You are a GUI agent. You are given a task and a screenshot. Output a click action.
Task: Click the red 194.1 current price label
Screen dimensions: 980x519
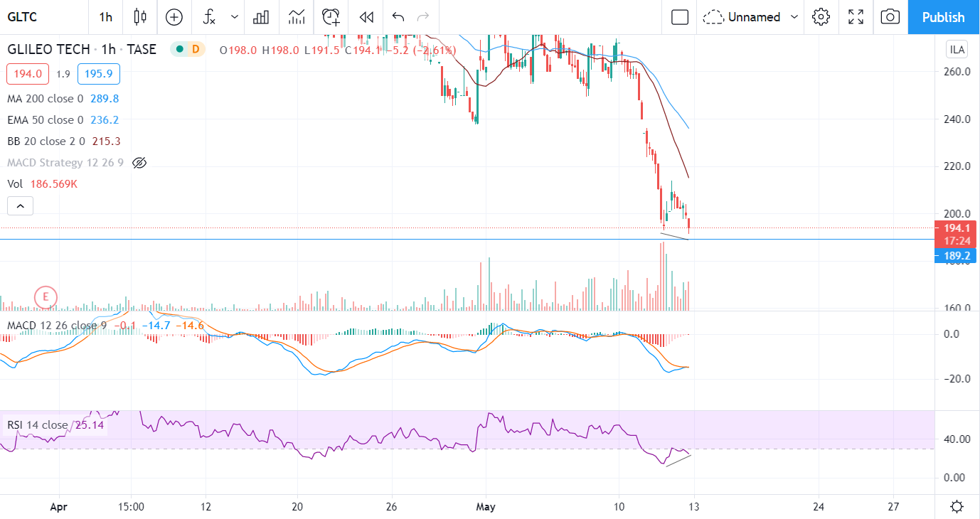coord(957,228)
